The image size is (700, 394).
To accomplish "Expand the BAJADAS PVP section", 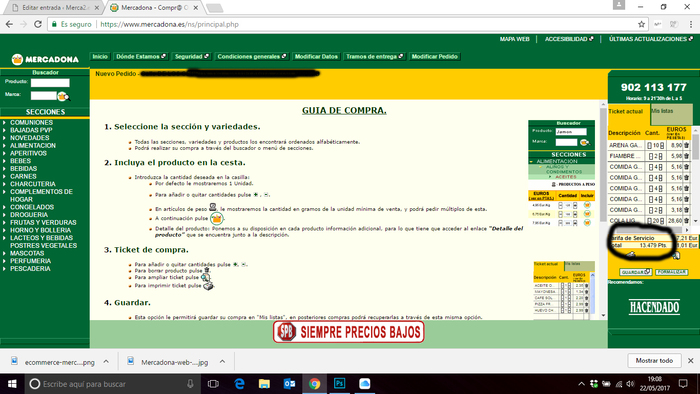I will pyautogui.click(x=31, y=130).
